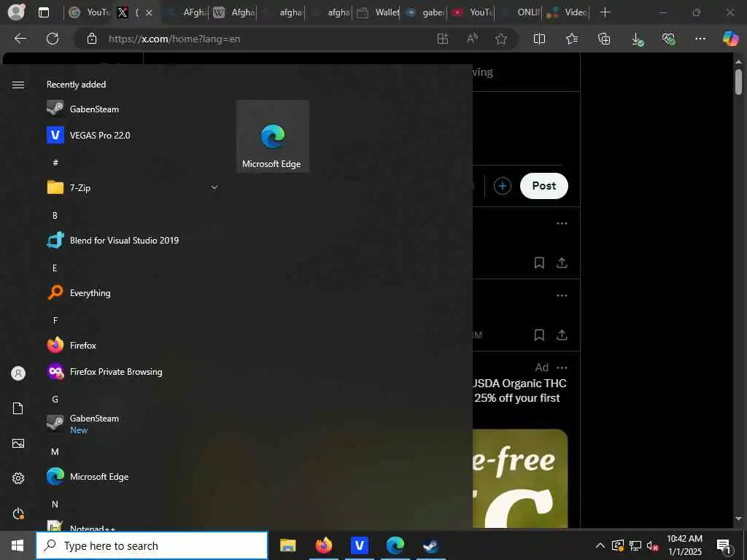Go back in Edge browser
This screenshot has width=747, height=560.
point(20,39)
